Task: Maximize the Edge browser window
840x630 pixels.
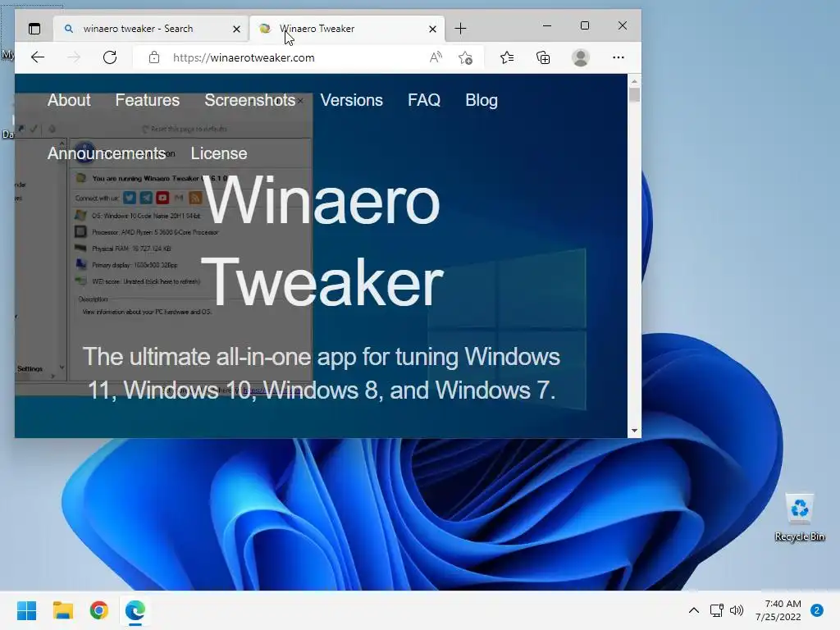Action: [584, 25]
